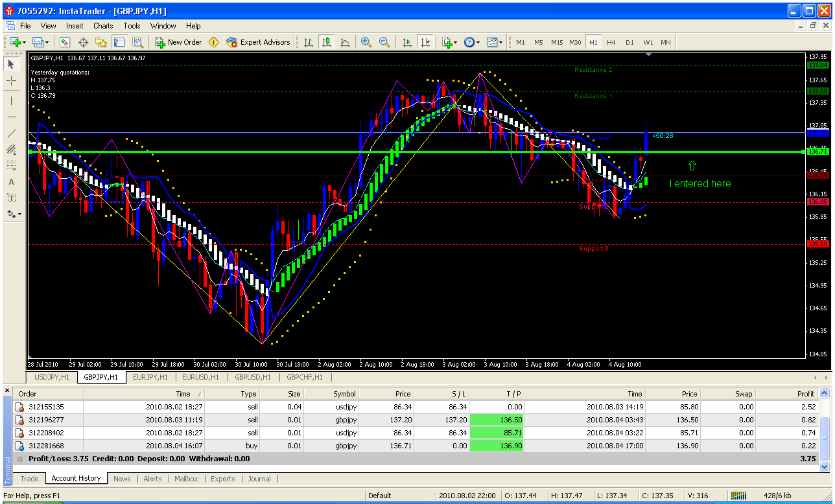Draw with the Vertical Line tool
Image resolution: width=835 pixels, height=504 pixels.
[11, 101]
